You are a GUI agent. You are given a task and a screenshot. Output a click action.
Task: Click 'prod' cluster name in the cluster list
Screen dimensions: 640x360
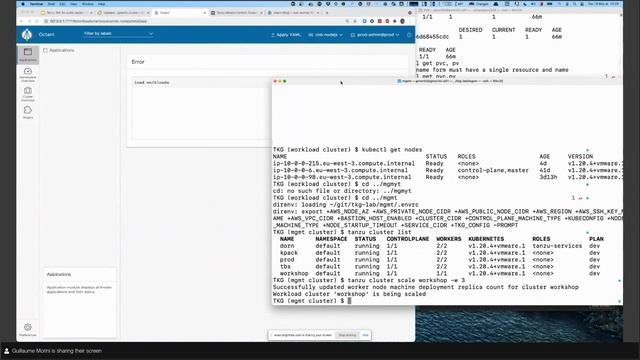[287, 260]
